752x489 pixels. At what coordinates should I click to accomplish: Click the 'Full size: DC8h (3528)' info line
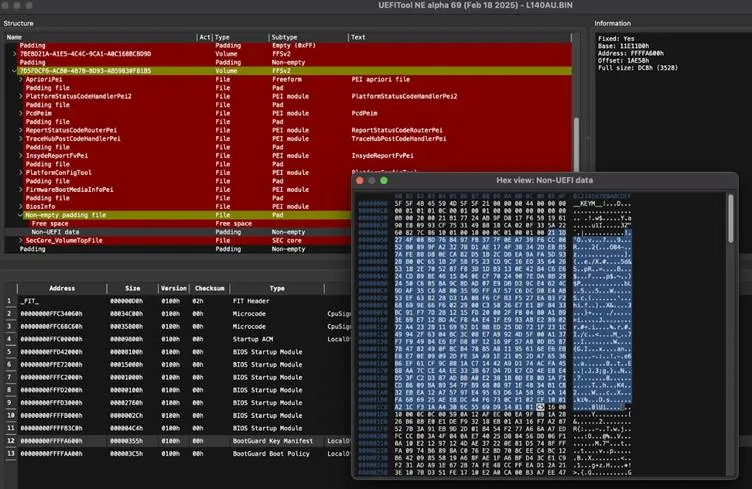click(x=638, y=68)
